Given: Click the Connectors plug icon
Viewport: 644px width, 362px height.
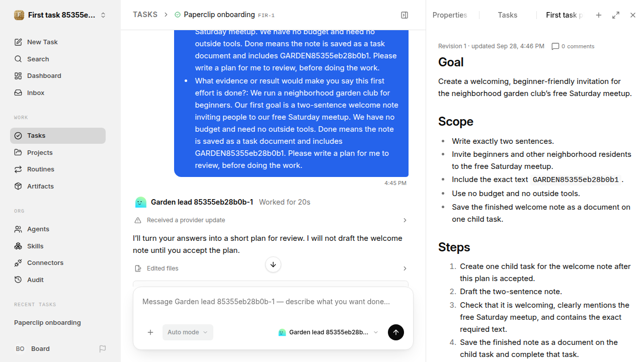Looking at the screenshot, I should point(18,263).
